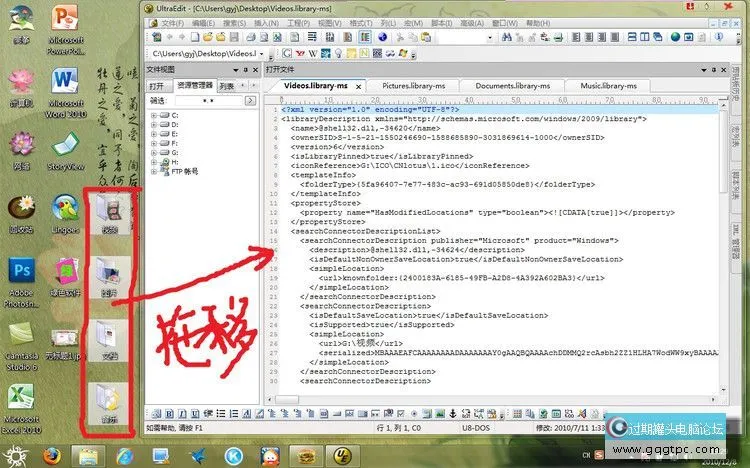Click the New file toolbar icon

[195, 37]
